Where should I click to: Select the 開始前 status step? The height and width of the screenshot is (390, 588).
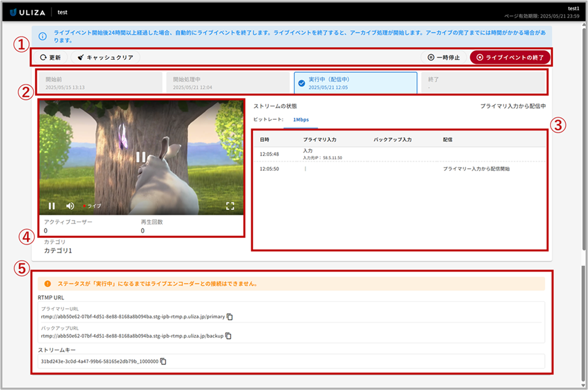point(100,83)
